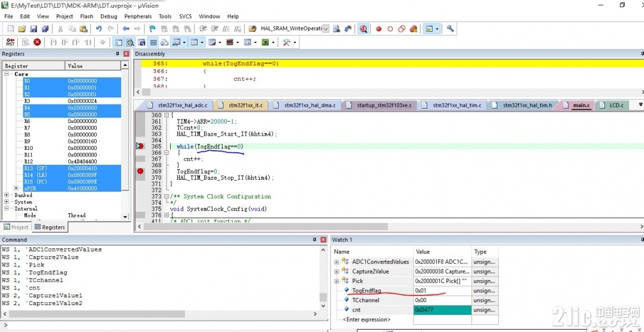The width and height of the screenshot is (644, 332).
Task: Click the System Viewer Windows icon
Action: [x=265, y=42]
